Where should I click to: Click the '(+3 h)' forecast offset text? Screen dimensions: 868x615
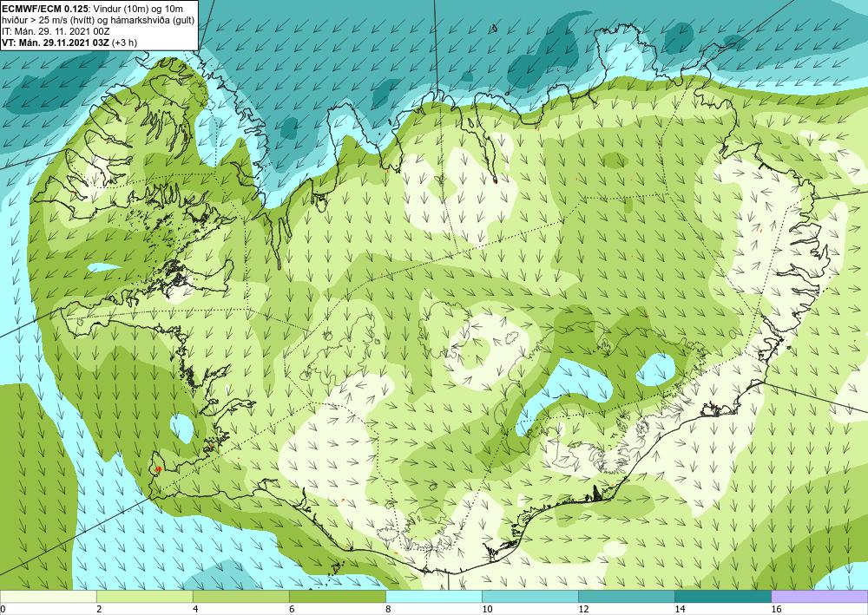(124, 43)
